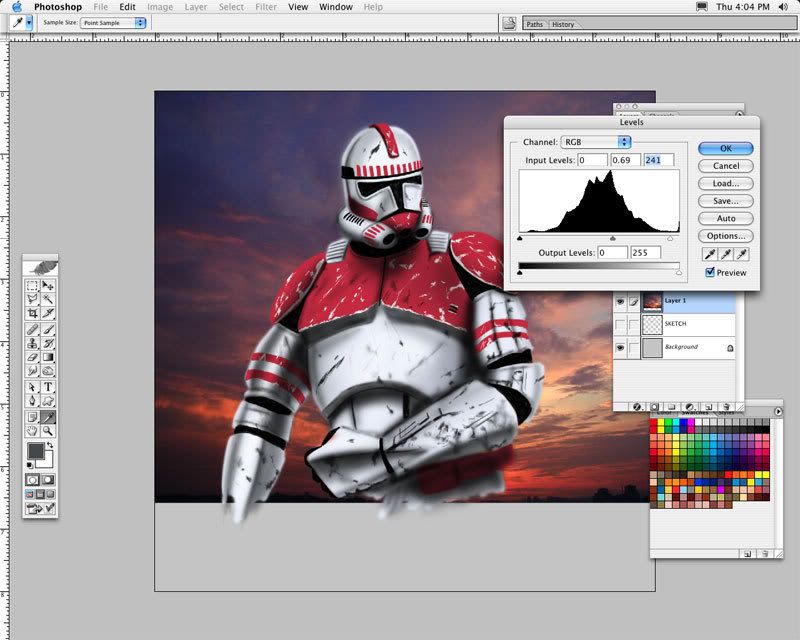Hide the Background layer eye icon
The width and height of the screenshot is (800, 640).
(620, 348)
